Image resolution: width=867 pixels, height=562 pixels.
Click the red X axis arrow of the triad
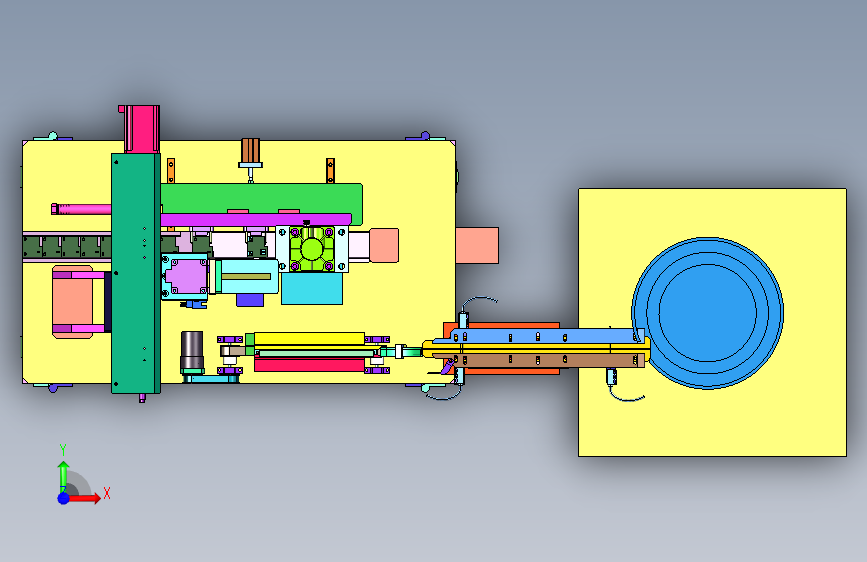(84, 498)
